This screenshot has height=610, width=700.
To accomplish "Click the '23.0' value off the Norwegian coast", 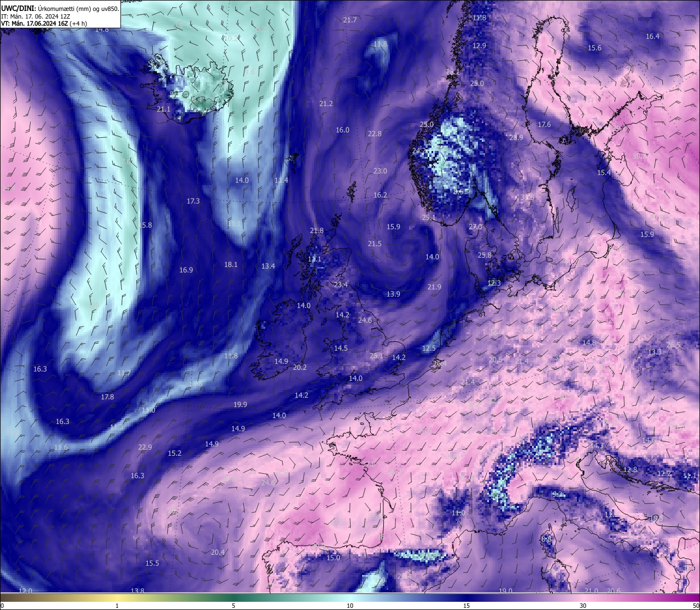I will 380,171.
